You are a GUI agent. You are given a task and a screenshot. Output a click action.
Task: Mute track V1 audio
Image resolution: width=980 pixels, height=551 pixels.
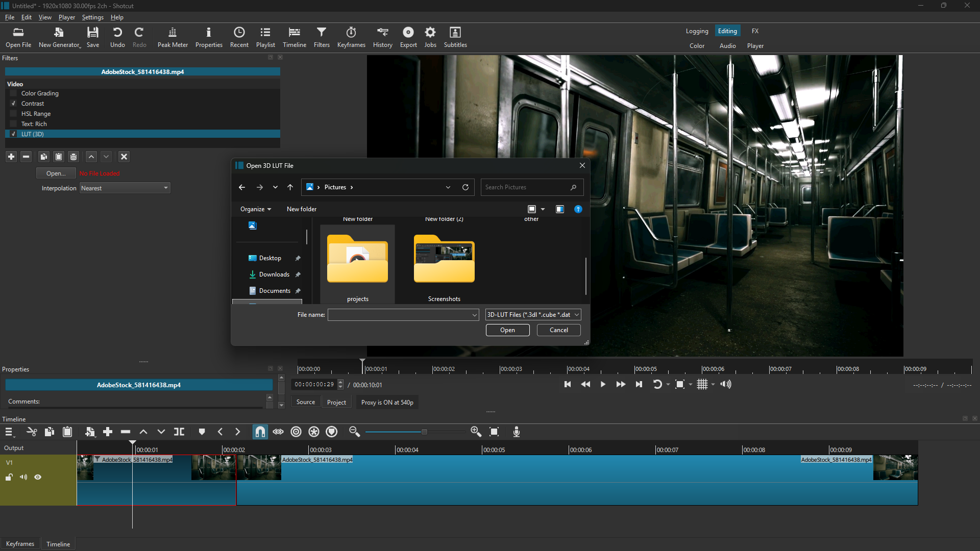[x=23, y=478]
